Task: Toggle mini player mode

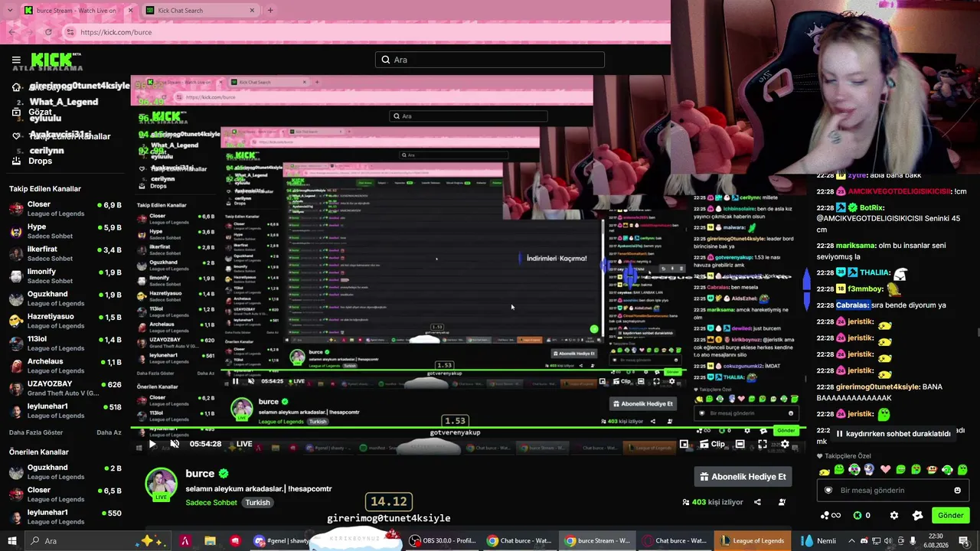Action: [684, 444]
